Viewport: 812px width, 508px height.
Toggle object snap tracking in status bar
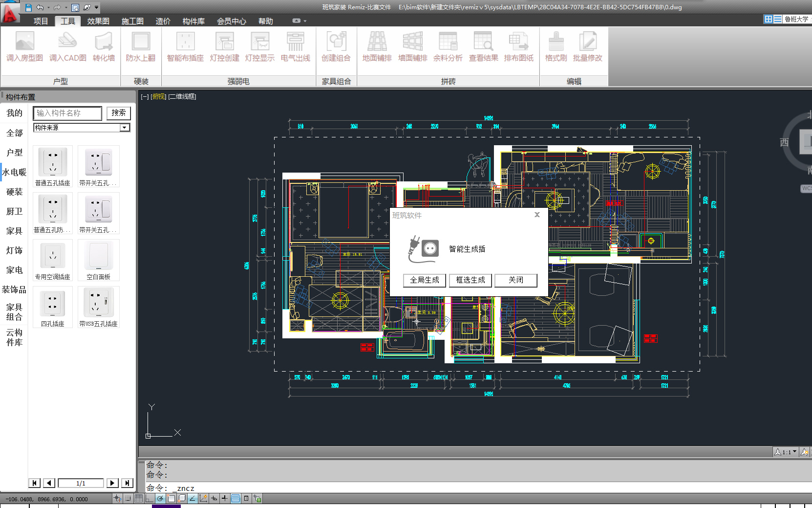(x=192, y=498)
